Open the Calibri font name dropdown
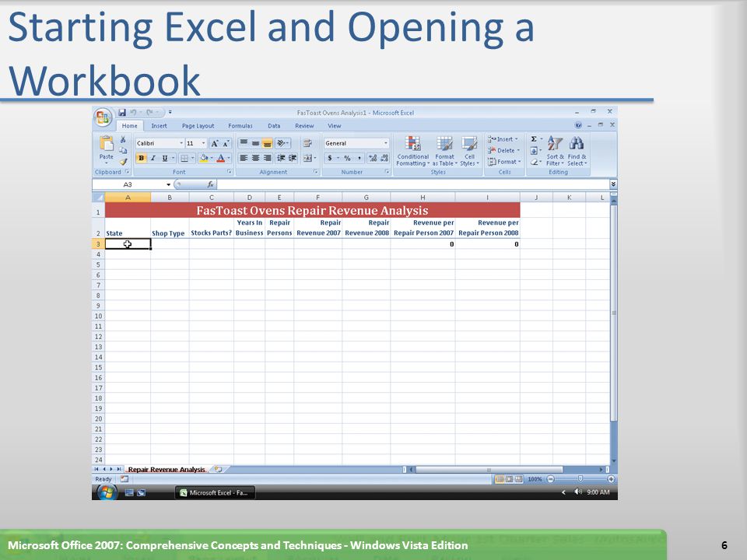 click(x=181, y=143)
